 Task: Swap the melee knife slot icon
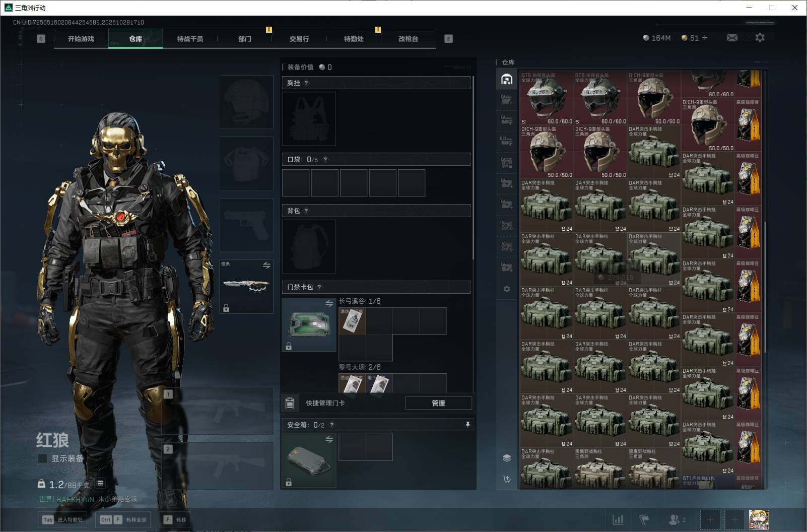266,265
